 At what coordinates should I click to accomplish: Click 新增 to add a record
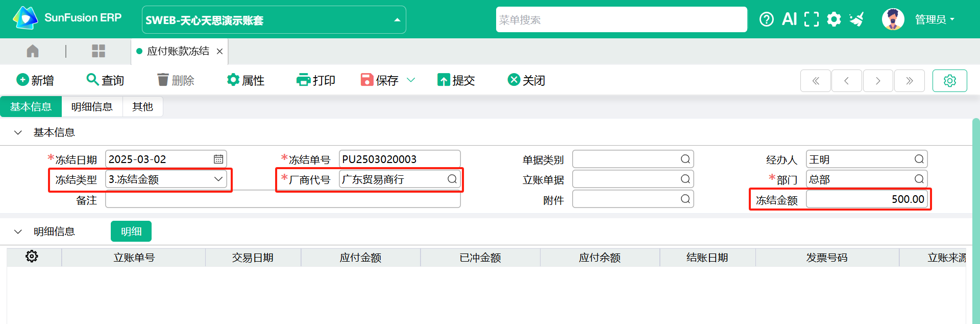pyautogui.click(x=35, y=80)
